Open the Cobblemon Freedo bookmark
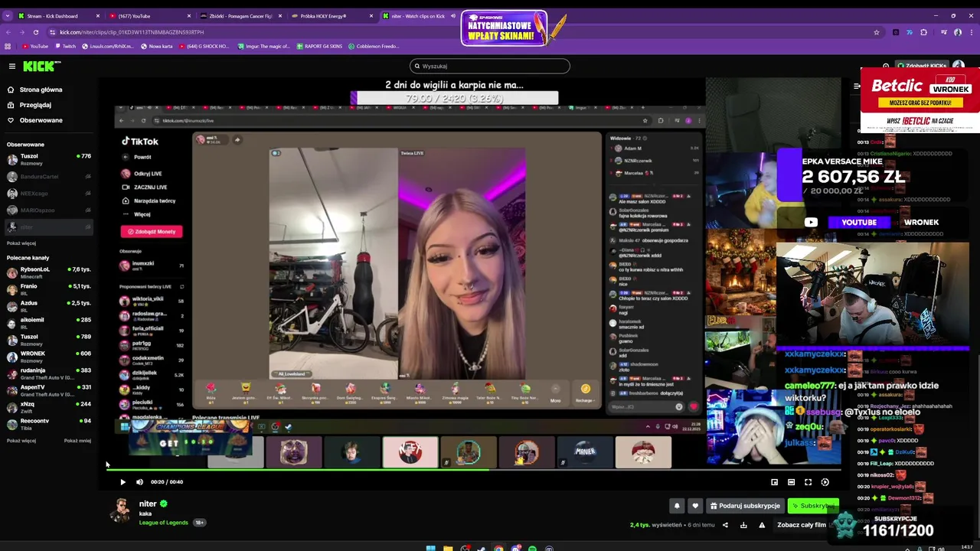980x551 pixels. [374, 47]
